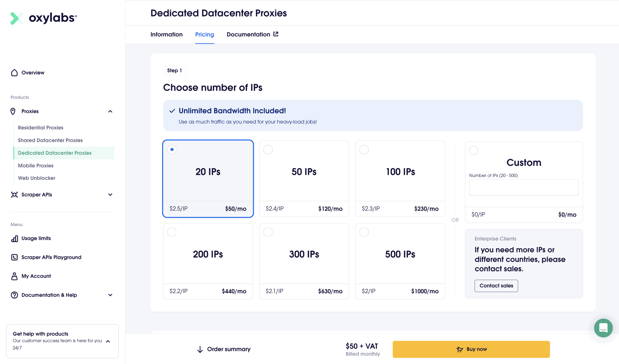Viewport: 619px width, 364px height.
Task: Click the Overview home icon
Action: 14,73
